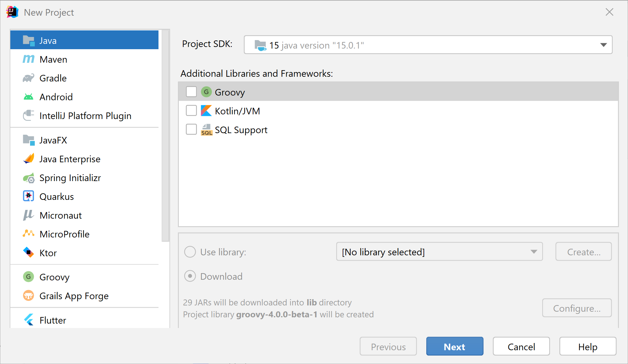Expand the No library selected combo box

tap(439, 252)
